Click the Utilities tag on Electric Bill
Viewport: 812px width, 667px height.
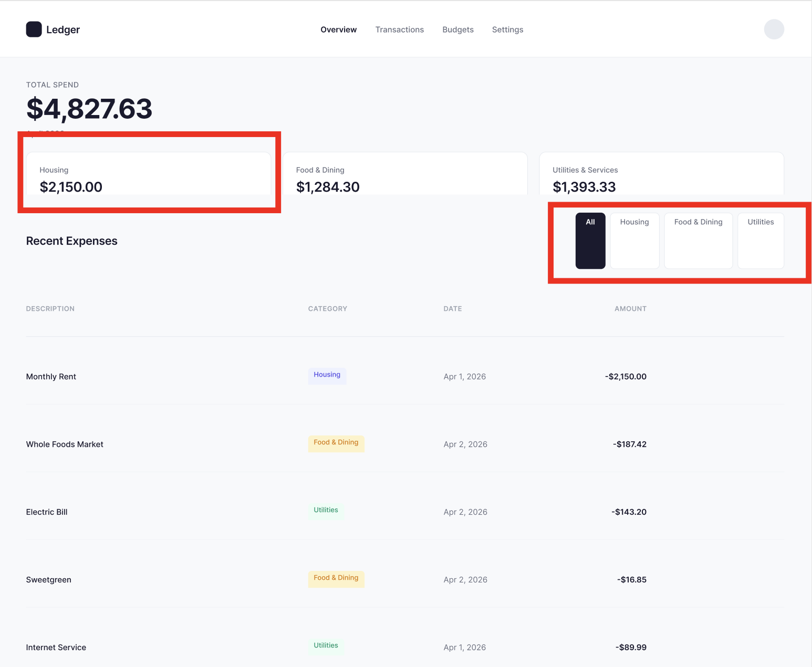point(326,510)
